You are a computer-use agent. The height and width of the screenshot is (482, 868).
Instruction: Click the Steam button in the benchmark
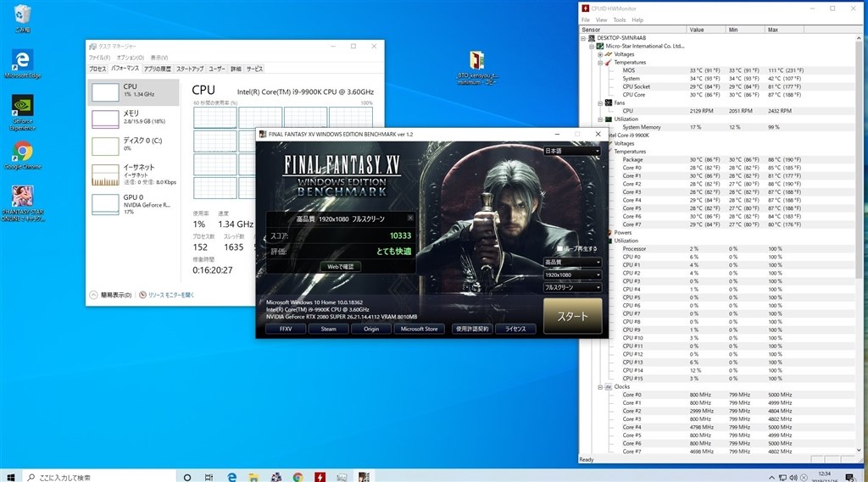pyautogui.click(x=328, y=329)
